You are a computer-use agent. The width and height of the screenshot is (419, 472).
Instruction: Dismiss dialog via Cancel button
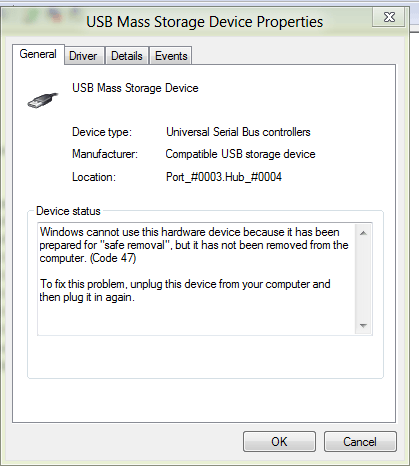[x=360, y=442]
